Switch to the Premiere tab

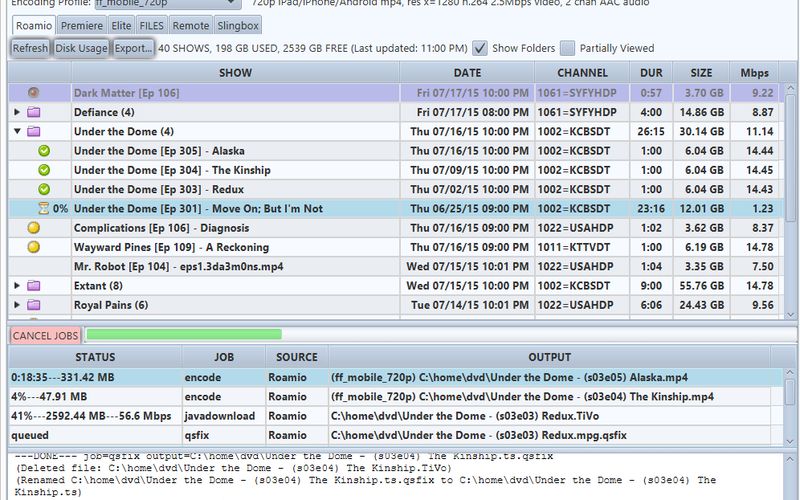(82, 26)
